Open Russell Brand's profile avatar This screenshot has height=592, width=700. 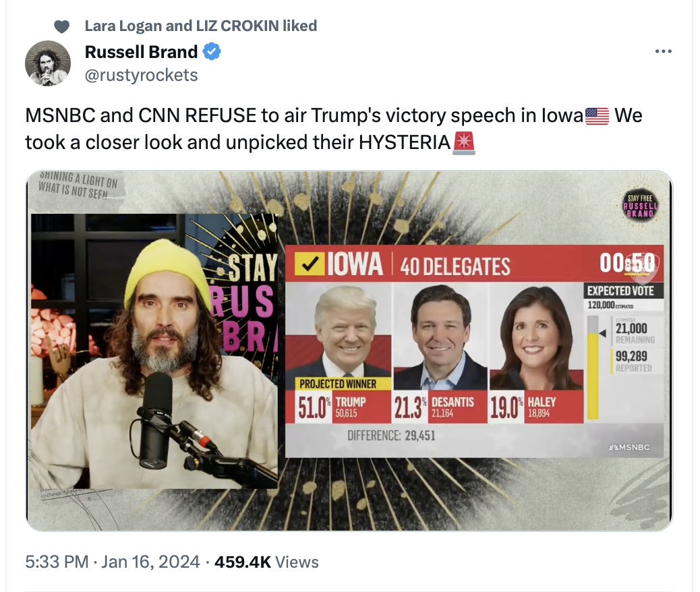[48, 63]
